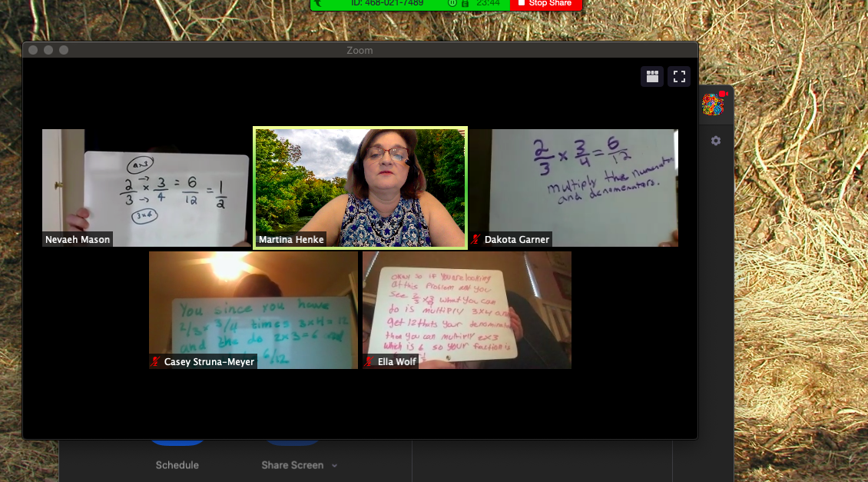The width and height of the screenshot is (868, 482).
Task: Click the lock icon in share bar
Action: coord(465,4)
